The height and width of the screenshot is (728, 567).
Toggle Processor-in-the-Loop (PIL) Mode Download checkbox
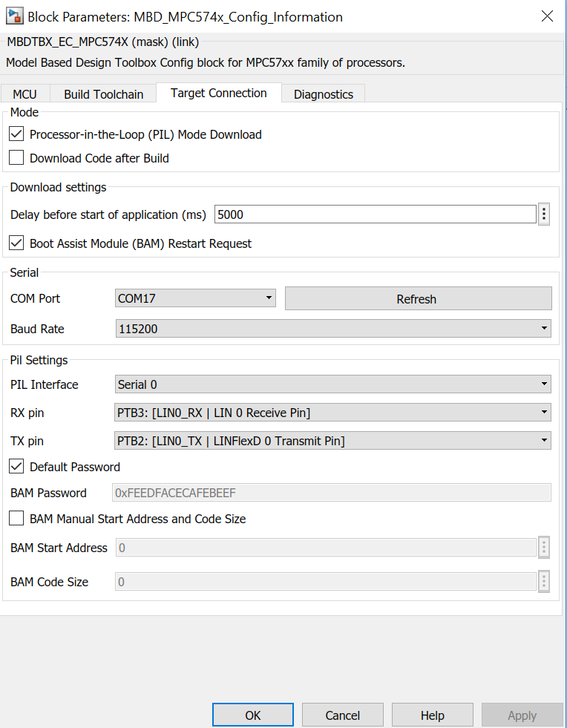[x=16, y=134]
